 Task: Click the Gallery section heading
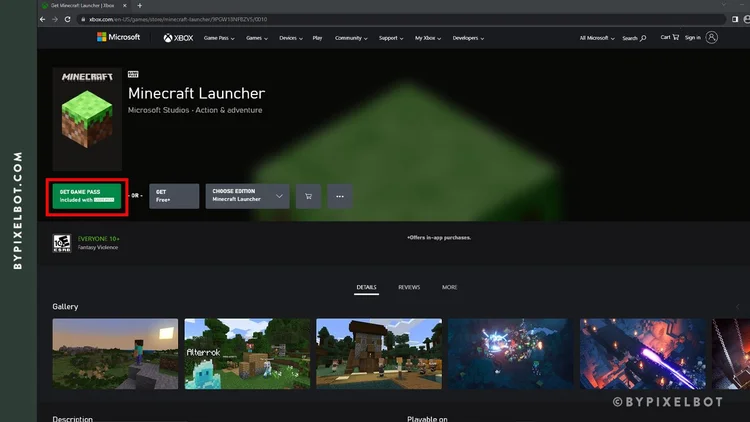(65, 307)
